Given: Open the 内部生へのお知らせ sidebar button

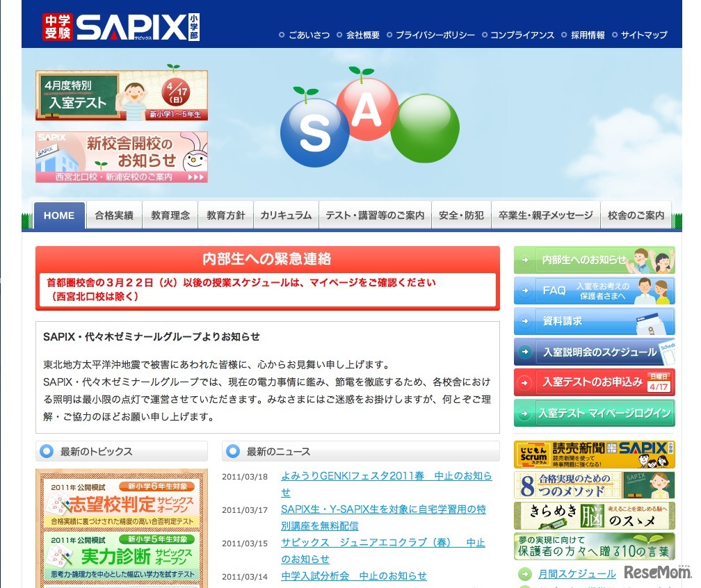Looking at the screenshot, I should (x=594, y=260).
